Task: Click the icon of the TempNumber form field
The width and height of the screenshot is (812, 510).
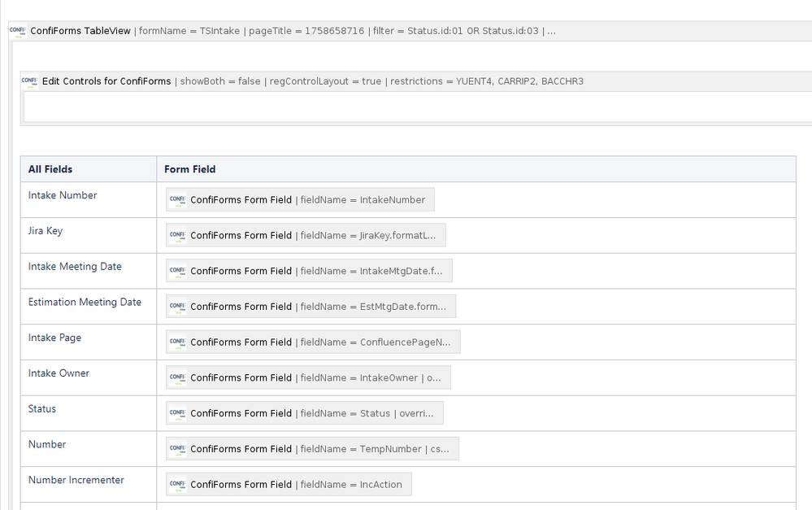Action: [178, 449]
